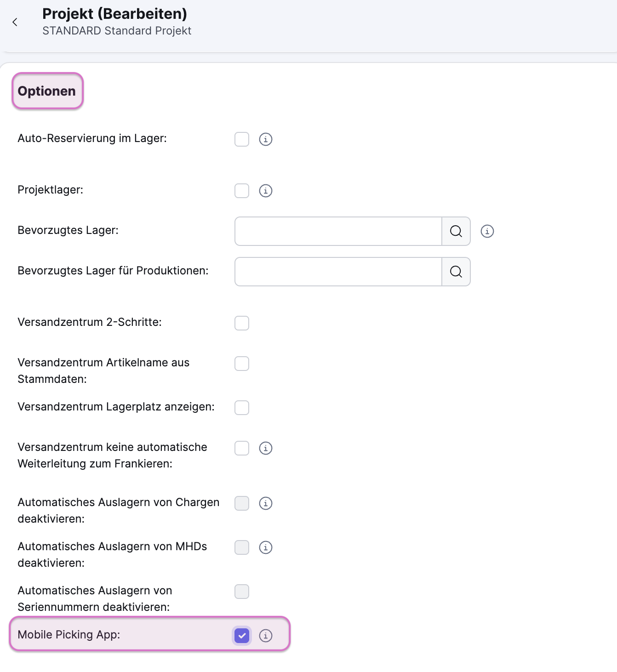Open info for Automatisches Auslagern von MHDs
Screen dimensions: 617x672
(x=265, y=547)
